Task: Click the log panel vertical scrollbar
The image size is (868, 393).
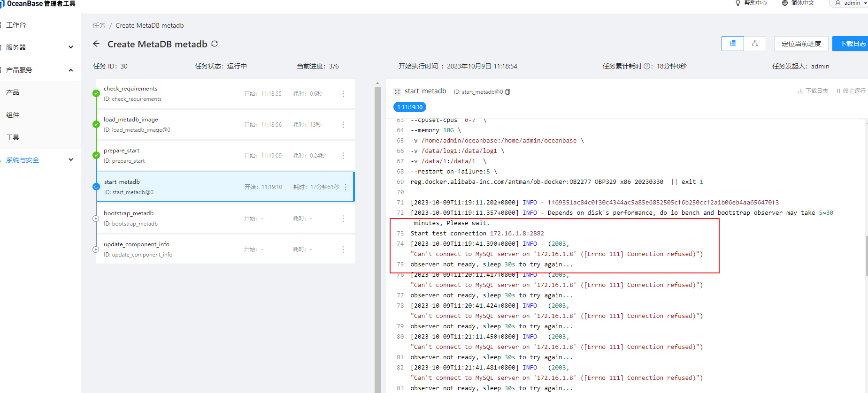Action: point(866,256)
